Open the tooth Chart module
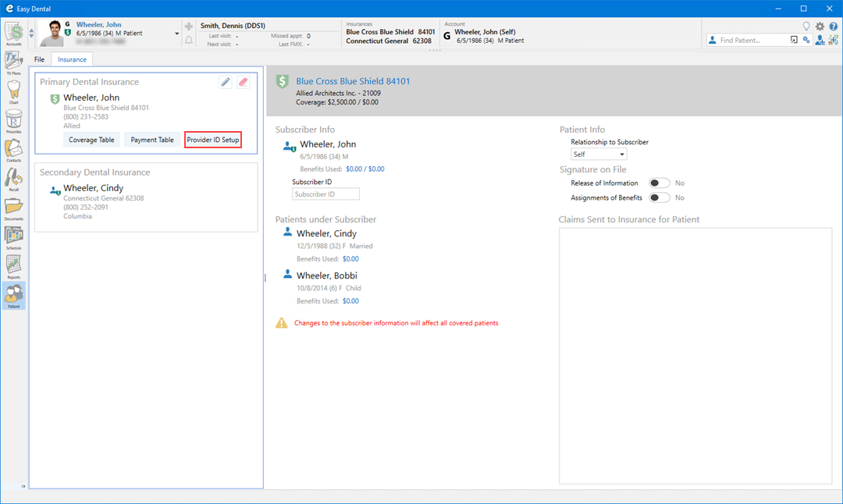This screenshot has height=504, width=843. (x=13, y=91)
